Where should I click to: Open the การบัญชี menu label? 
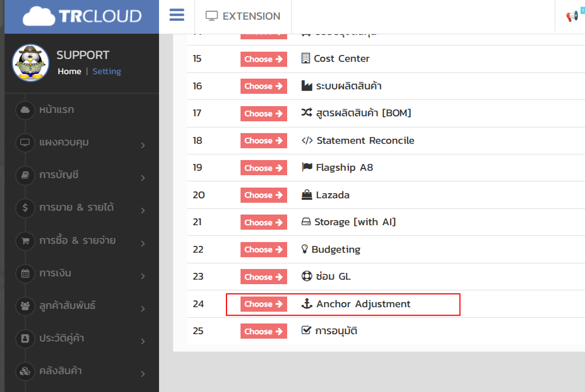[x=59, y=175]
